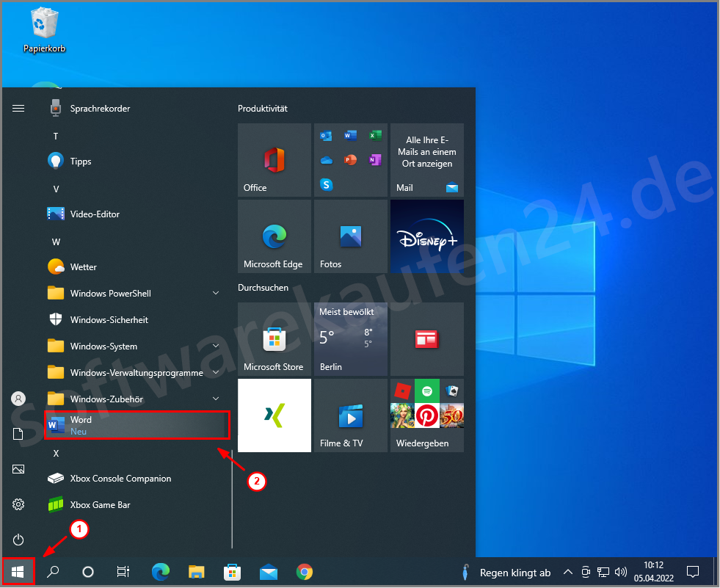Viewport: 720px width, 588px height.
Task: Jump to letter V section header
Action: 56,189
